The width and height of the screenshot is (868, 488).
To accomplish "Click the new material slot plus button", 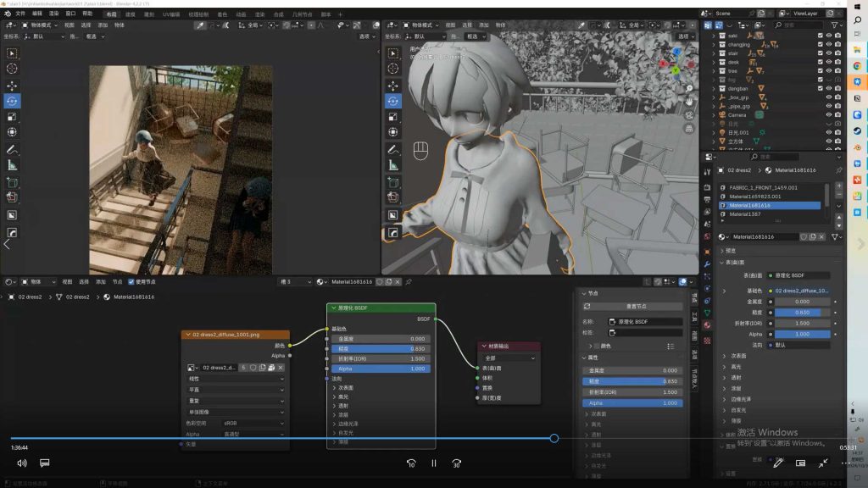I will coord(839,186).
